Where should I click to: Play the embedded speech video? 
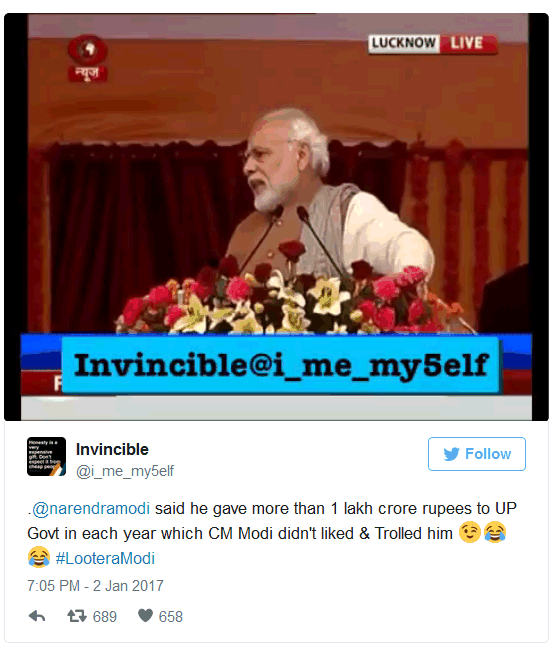(x=276, y=217)
